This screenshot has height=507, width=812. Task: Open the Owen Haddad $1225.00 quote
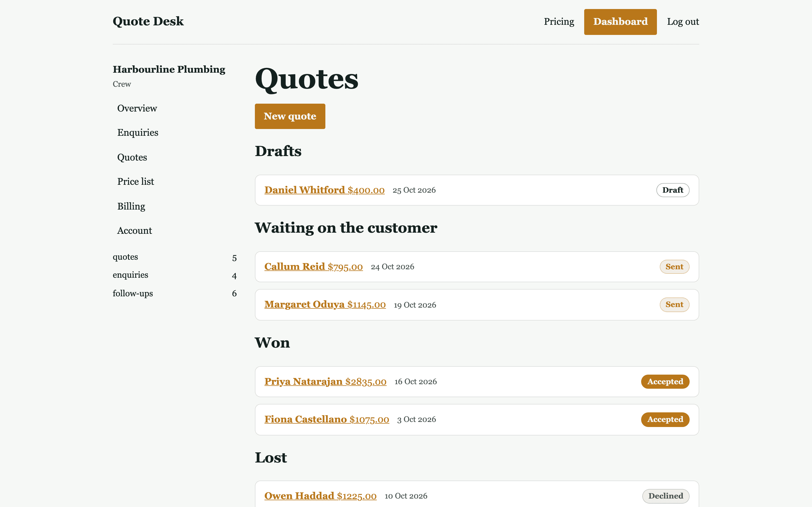tap(320, 496)
